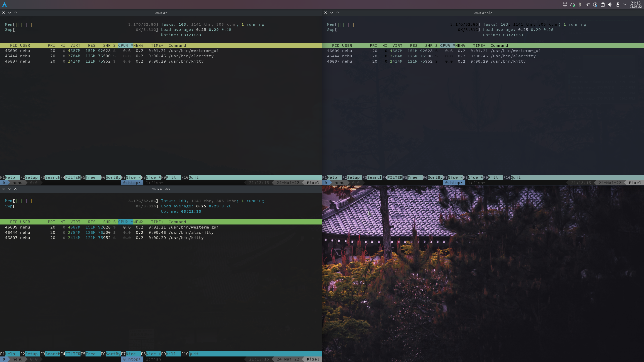The height and width of the screenshot is (362, 644).
Task: Click the notification bell in the tray
Action: pos(565,4)
